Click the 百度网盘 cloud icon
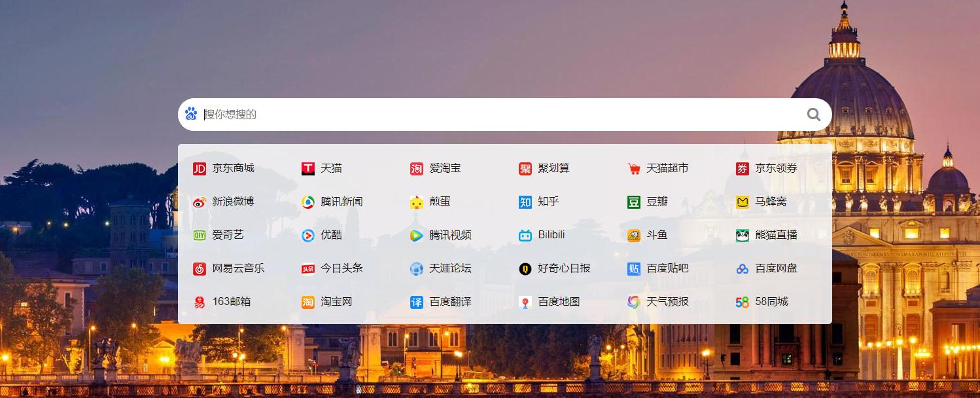 coord(743,269)
